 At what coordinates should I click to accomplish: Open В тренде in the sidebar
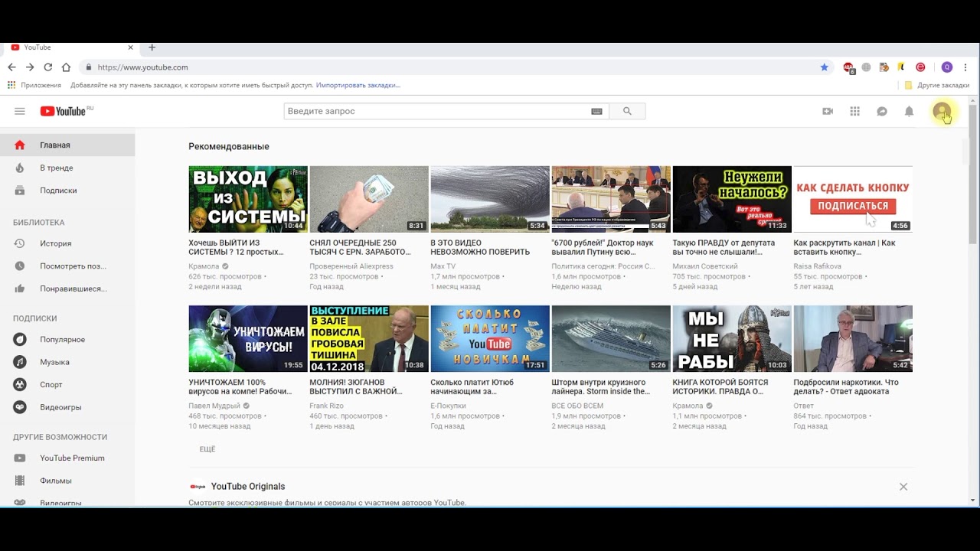(67, 168)
